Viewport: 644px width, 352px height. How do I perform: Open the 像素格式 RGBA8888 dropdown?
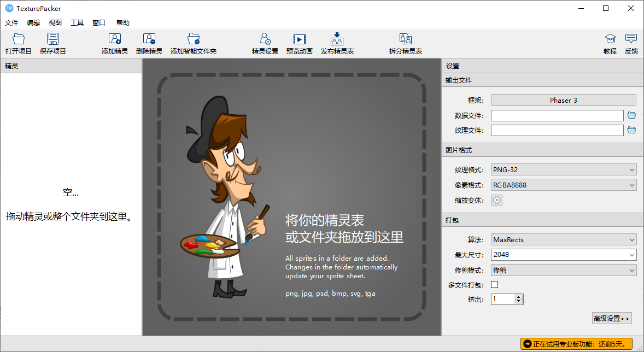tap(564, 185)
